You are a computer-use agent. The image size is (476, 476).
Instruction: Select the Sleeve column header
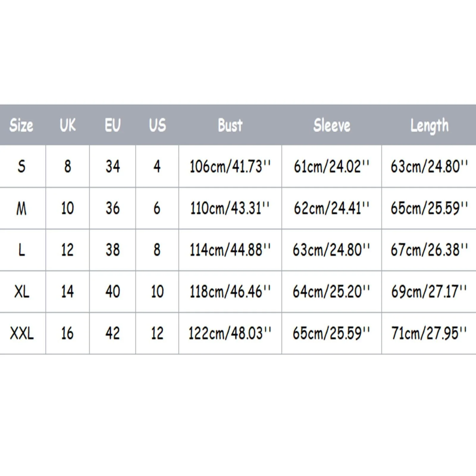(x=332, y=125)
